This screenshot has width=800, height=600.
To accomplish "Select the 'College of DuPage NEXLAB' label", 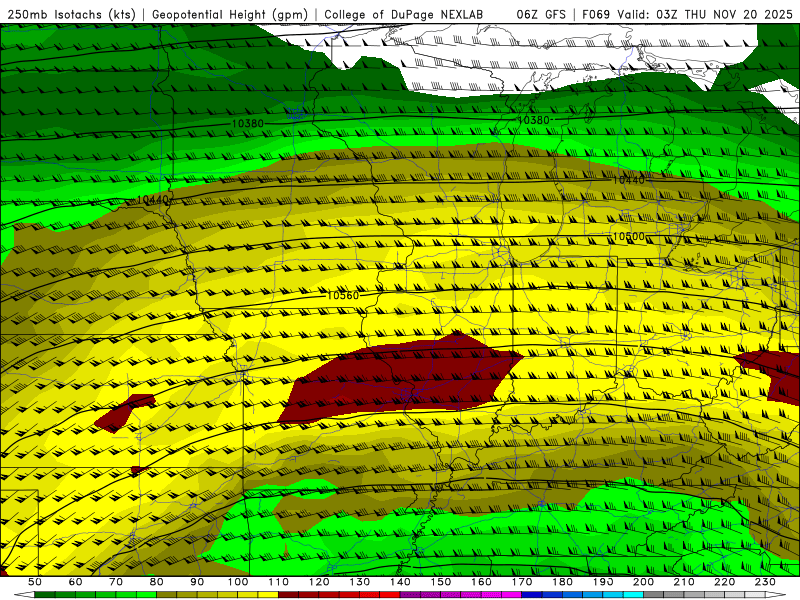I will click(403, 15).
